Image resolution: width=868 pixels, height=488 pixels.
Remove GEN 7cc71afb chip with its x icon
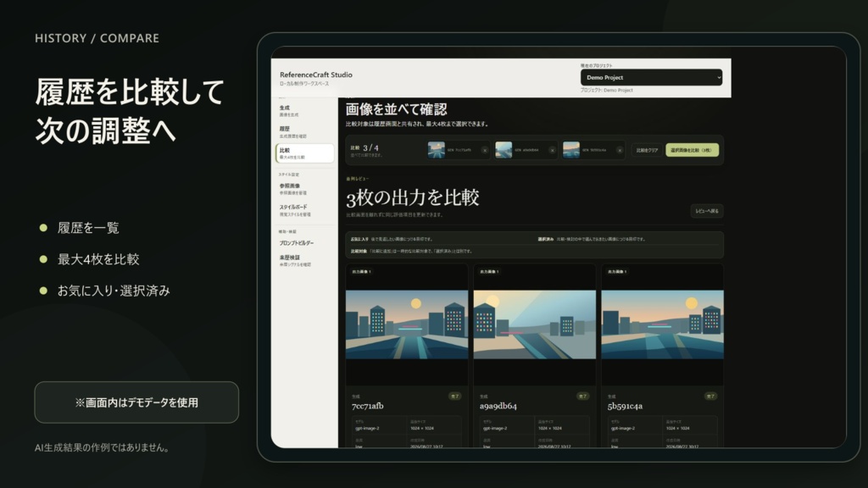tap(484, 150)
